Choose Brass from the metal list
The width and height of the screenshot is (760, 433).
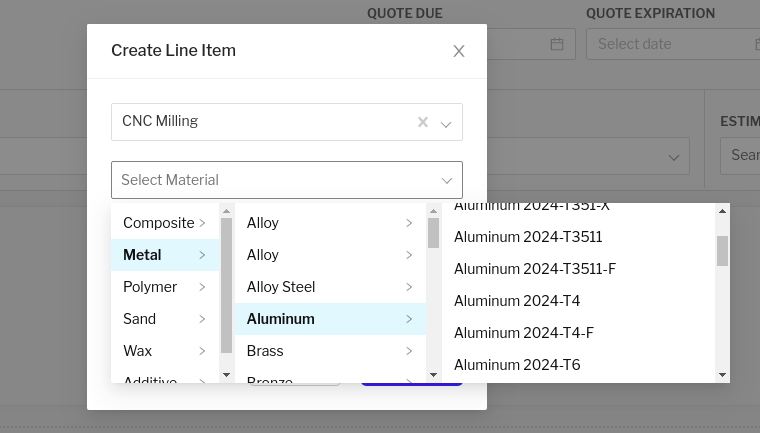click(265, 351)
